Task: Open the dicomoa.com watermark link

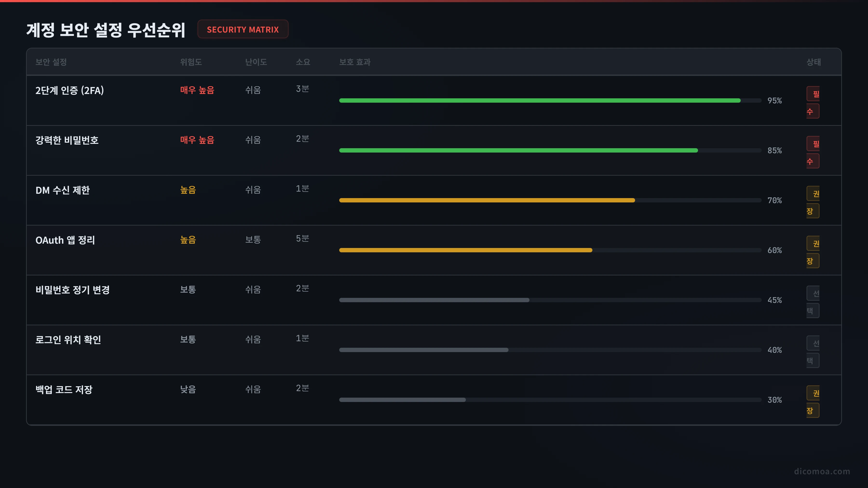Action: coord(822,471)
